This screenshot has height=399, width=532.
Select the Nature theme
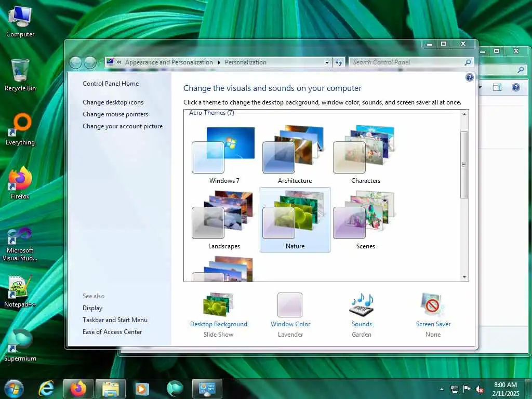[x=295, y=220]
